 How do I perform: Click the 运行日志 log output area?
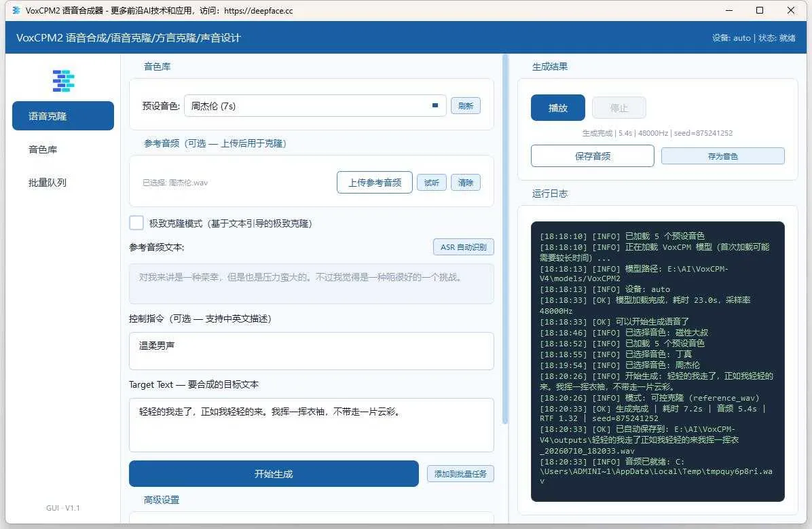click(658, 361)
